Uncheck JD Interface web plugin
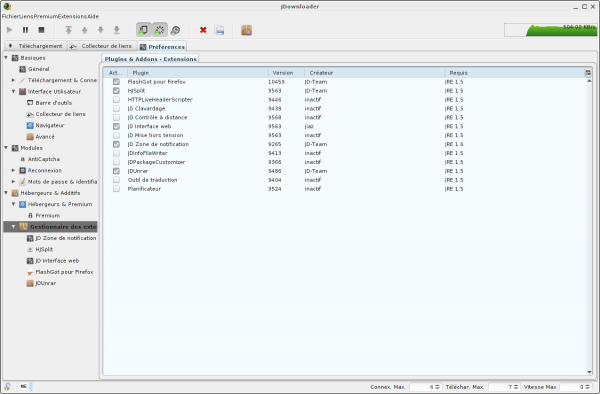The width and height of the screenshot is (600, 394). 116,126
